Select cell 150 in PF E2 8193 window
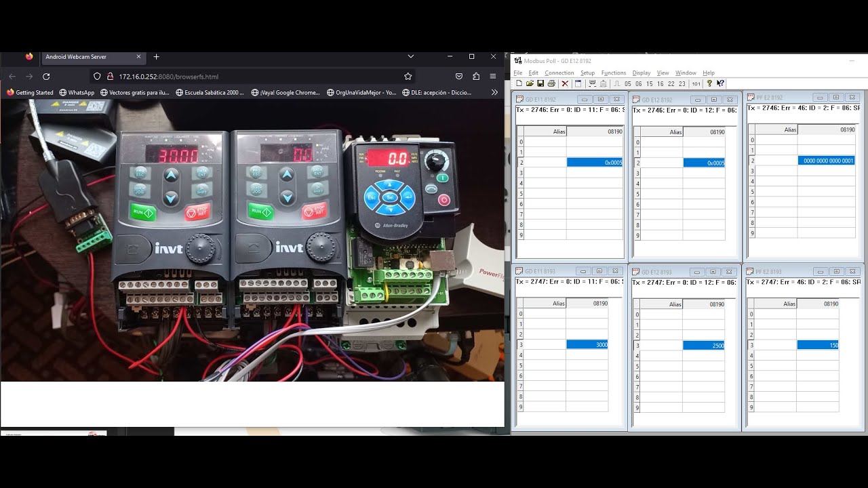 point(818,345)
